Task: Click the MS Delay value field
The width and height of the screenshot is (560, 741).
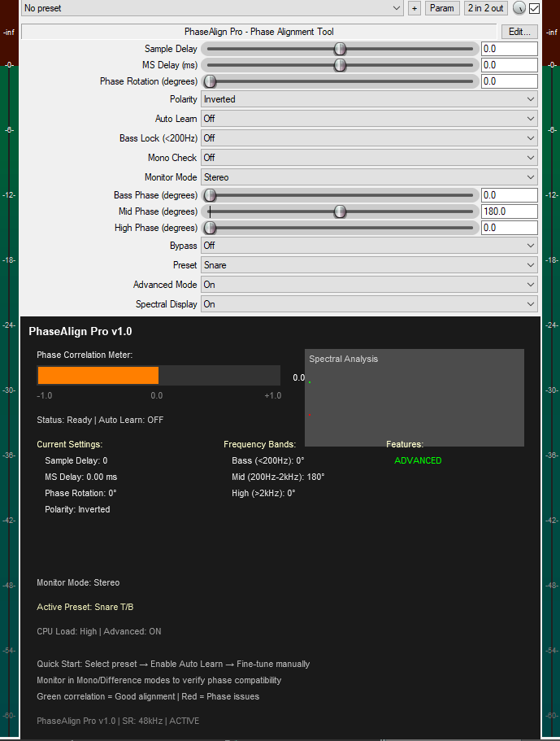Action: (509, 65)
